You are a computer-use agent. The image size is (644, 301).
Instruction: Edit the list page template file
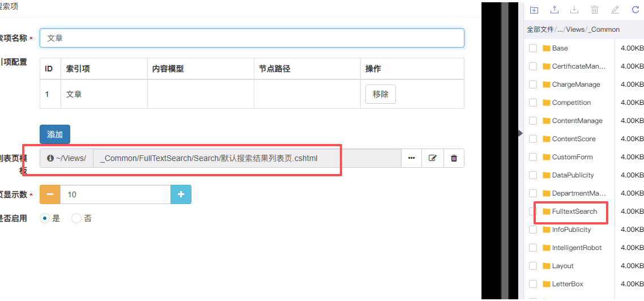(433, 158)
